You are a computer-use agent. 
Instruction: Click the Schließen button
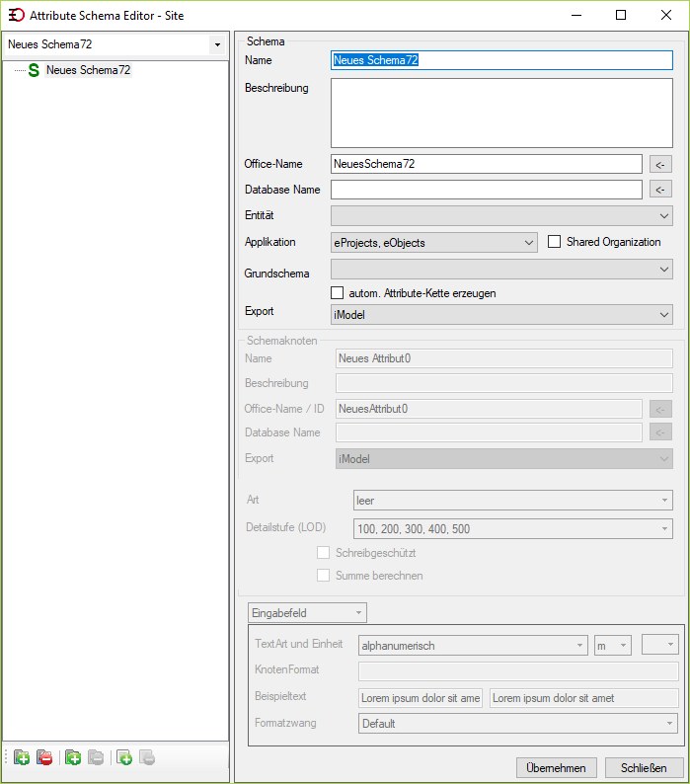tap(644, 767)
